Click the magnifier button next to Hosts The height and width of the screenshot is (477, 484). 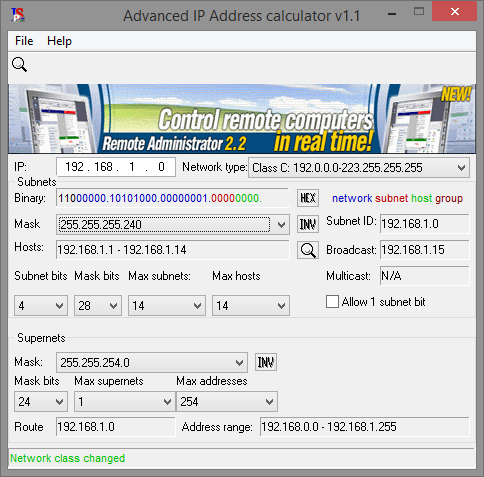coord(308,250)
